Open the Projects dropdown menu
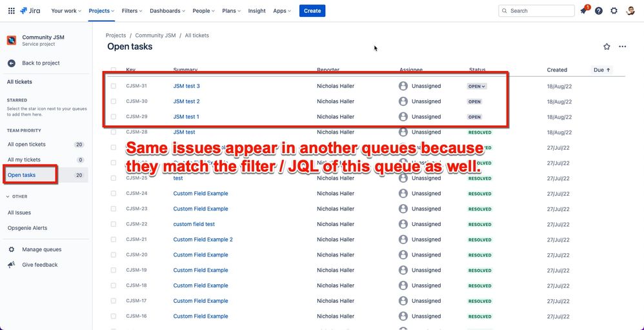 point(101,11)
